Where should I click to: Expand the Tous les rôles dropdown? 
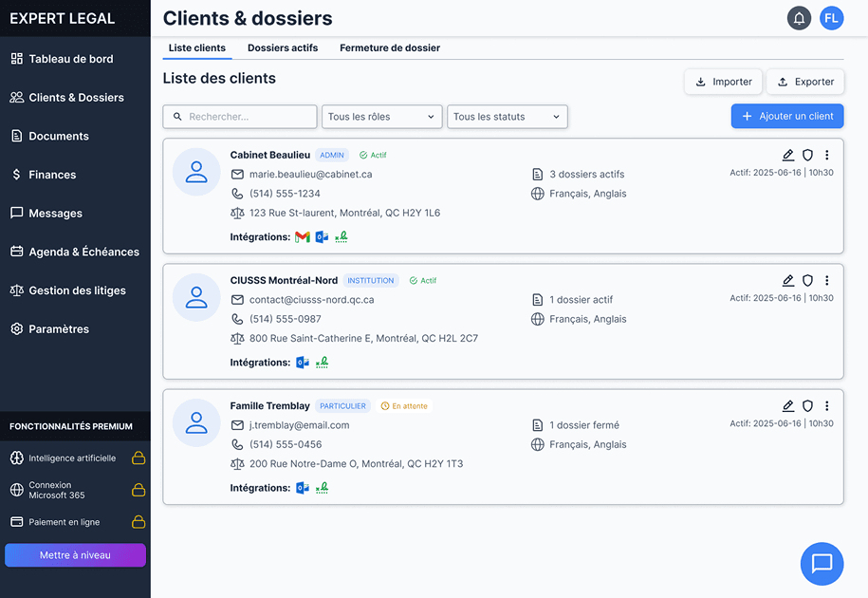pyautogui.click(x=382, y=117)
